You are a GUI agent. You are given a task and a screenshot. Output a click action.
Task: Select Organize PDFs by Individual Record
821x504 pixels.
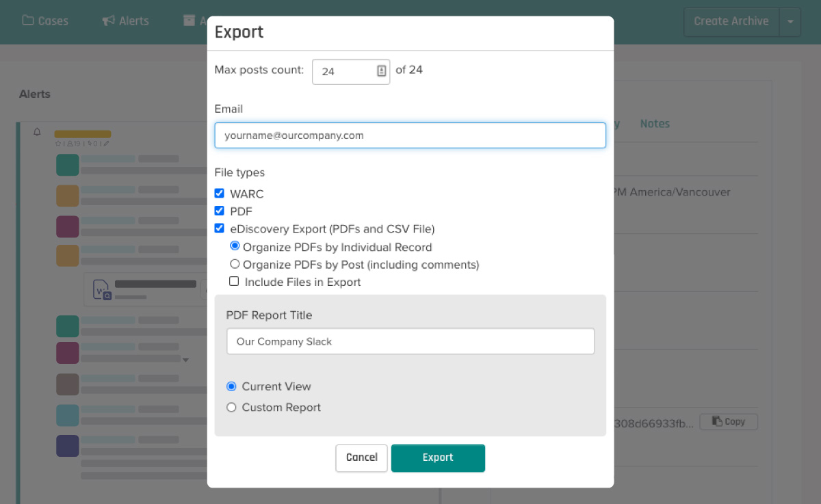point(235,246)
